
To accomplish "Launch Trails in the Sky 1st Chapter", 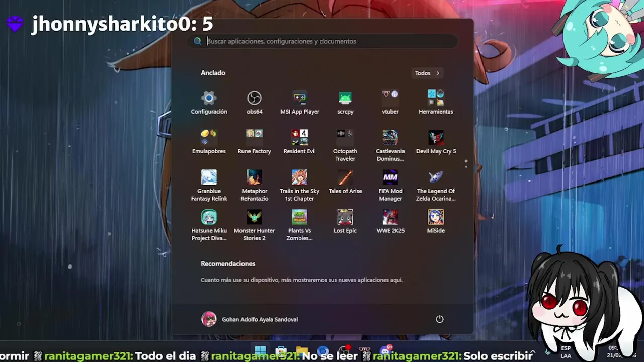I will 300,186.
